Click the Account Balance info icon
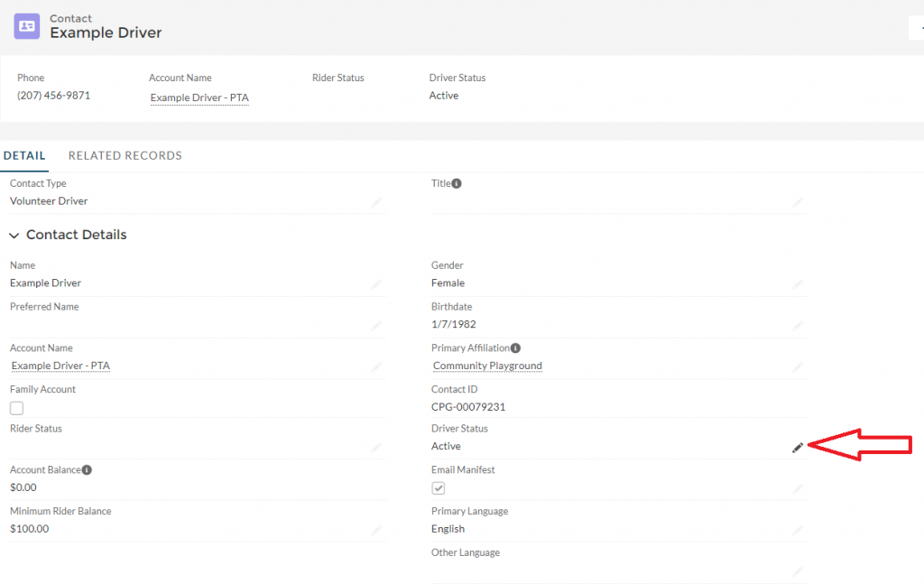This screenshot has width=924, height=584. 88,470
